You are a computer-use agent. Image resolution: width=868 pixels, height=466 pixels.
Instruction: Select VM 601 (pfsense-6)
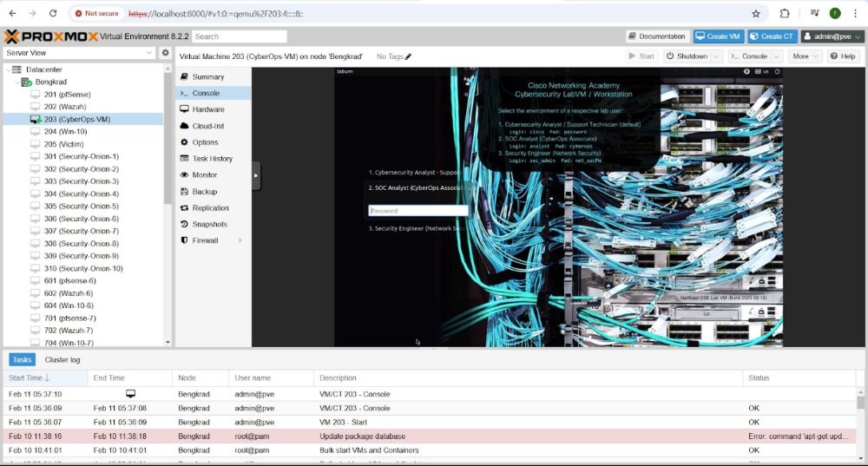point(69,280)
